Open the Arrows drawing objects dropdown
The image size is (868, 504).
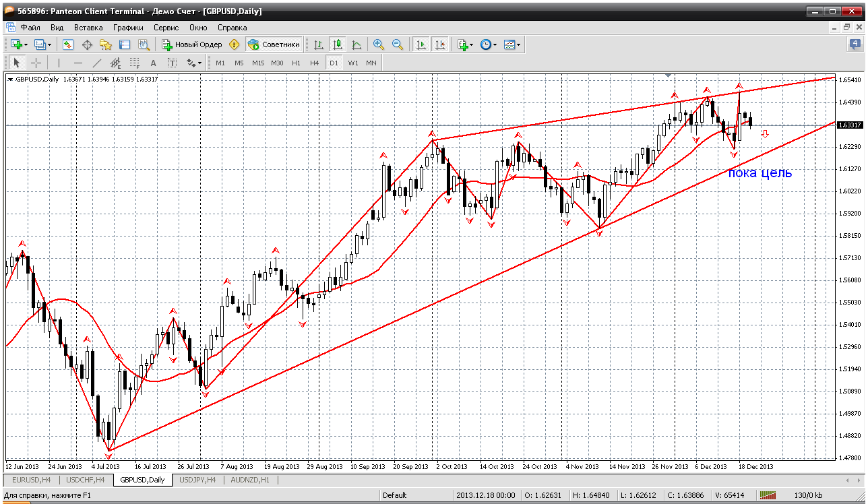pyautogui.click(x=194, y=63)
